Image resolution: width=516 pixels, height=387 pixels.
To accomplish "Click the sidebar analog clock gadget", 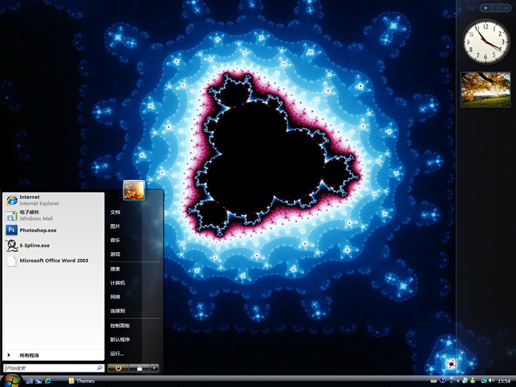I will [487, 42].
